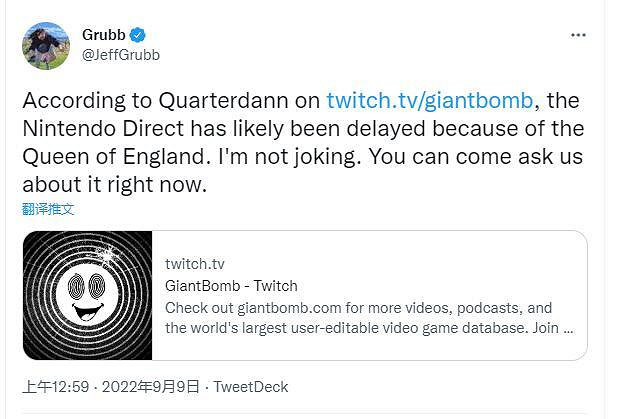617x419 pixels.
Task: Open Grubb's profile avatar picture
Action: [46, 45]
